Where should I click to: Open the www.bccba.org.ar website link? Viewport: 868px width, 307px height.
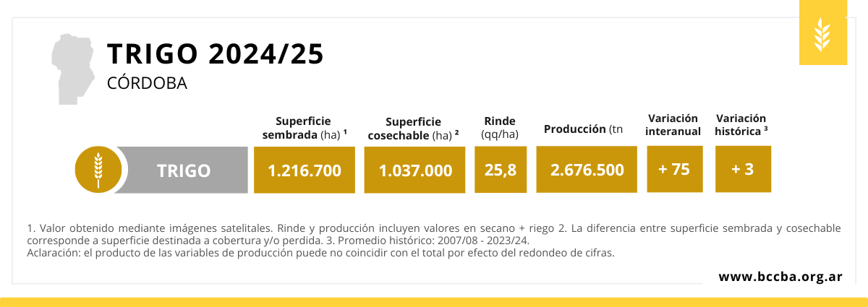click(780, 277)
